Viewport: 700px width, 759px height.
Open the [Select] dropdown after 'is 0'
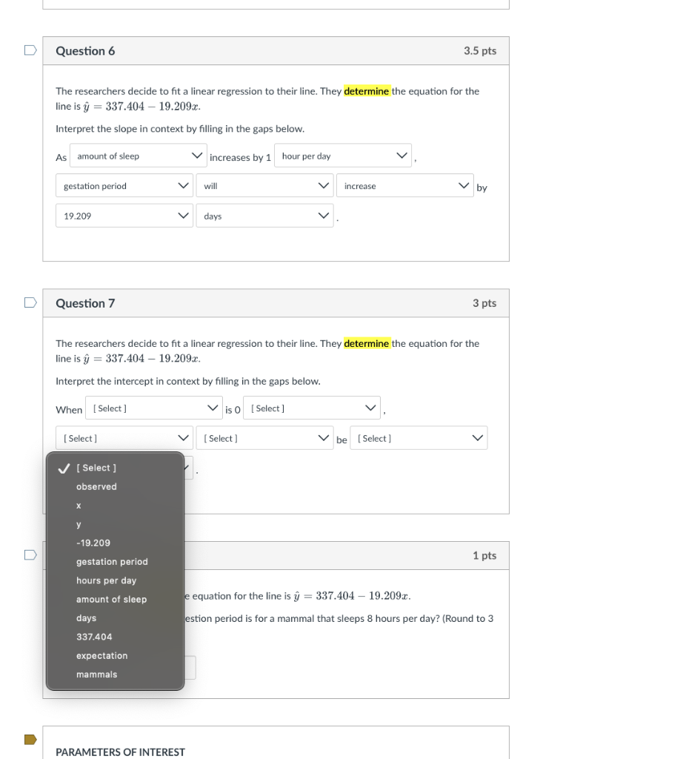[x=312, y=408]
